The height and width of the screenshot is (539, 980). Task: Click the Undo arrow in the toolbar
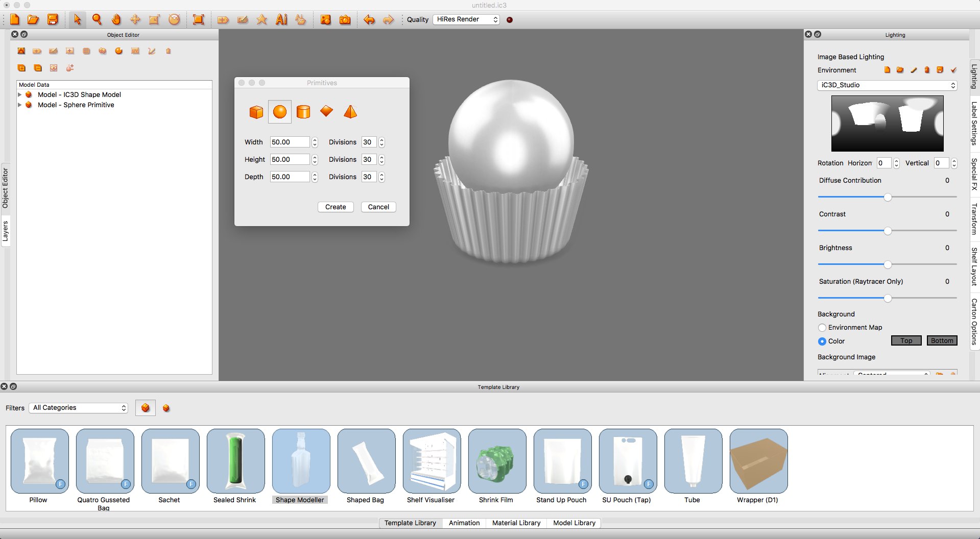(x=369, y=19)
